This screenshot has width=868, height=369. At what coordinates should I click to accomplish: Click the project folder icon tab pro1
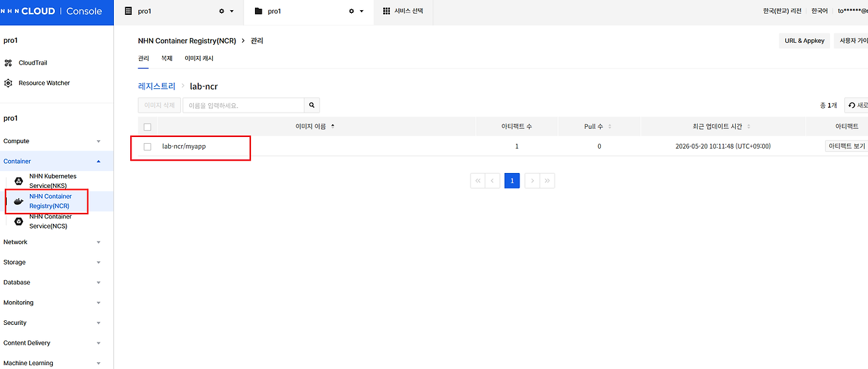click(x=258, y=12)
